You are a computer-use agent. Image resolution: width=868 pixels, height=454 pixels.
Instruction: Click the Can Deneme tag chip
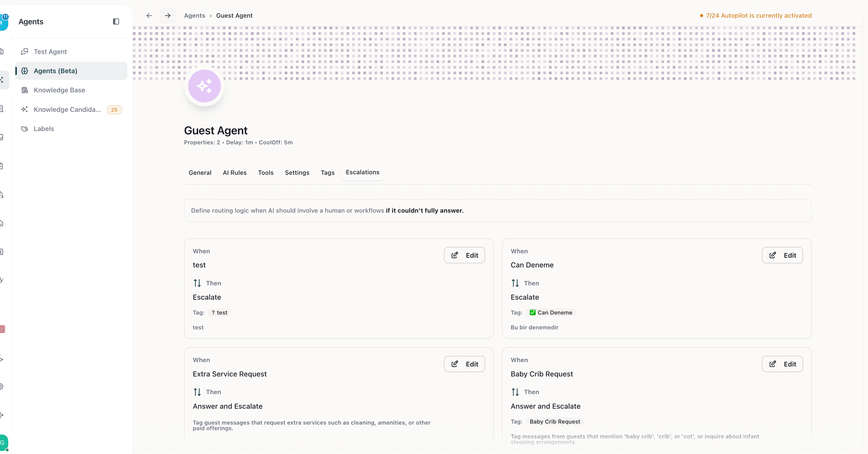pos(551,313)
